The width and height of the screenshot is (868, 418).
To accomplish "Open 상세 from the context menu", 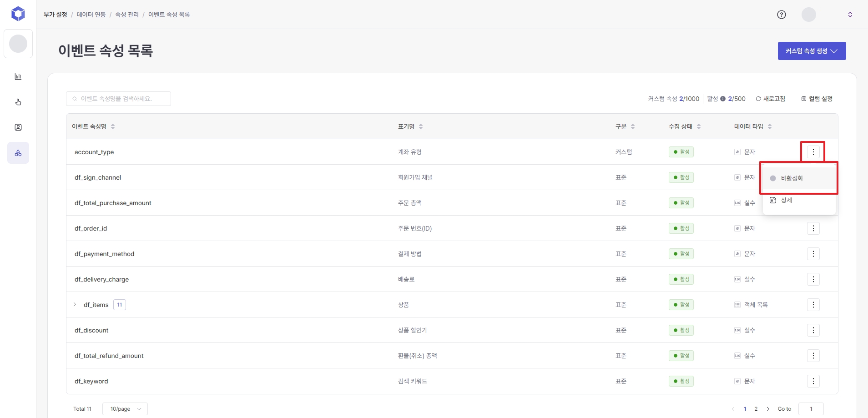I will tap(786, 200).
